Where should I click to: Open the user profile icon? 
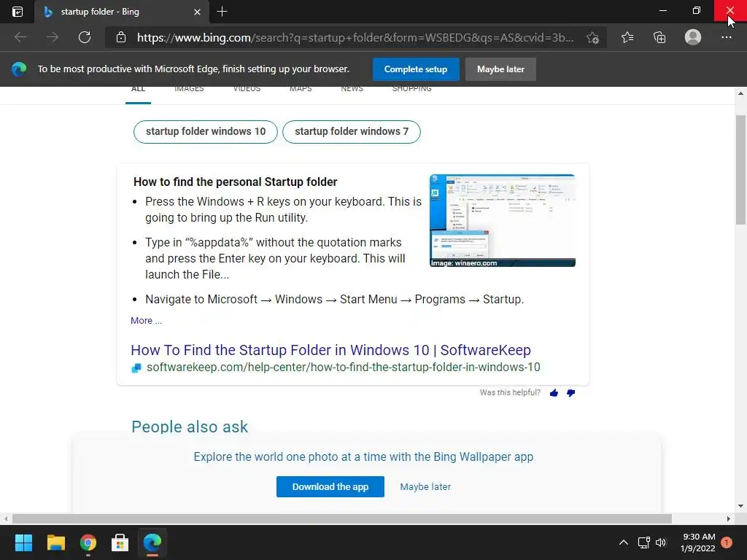tap(693, 37)
